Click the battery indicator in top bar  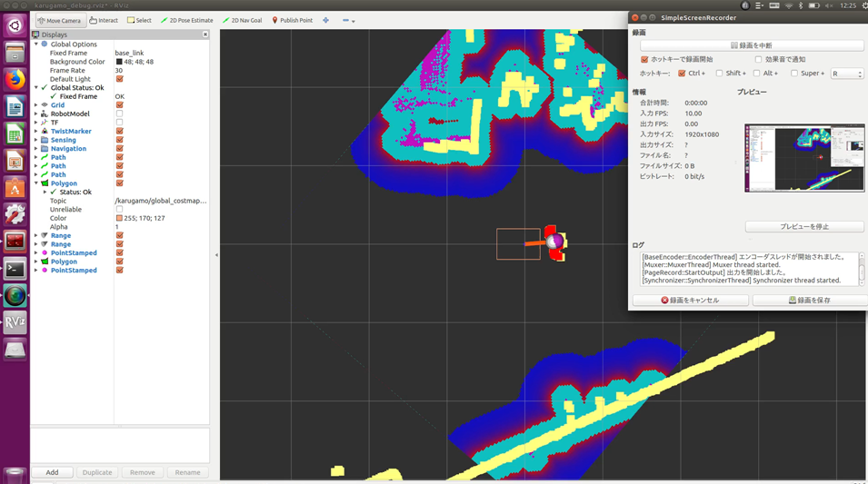(813, 5)
